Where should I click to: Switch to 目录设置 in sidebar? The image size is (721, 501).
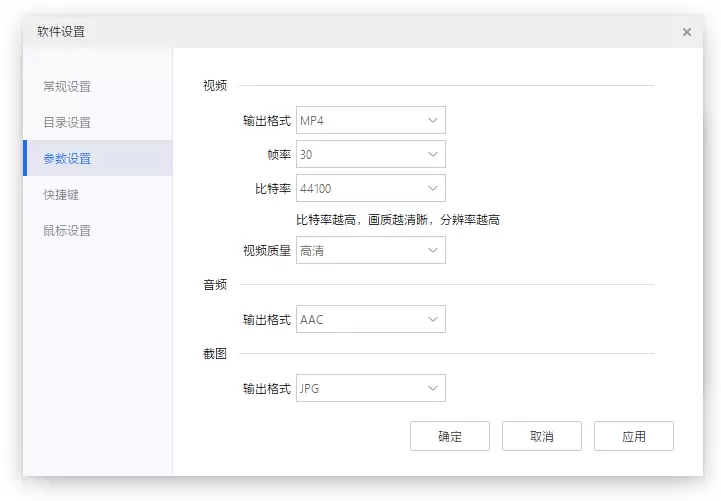(67, 122)
